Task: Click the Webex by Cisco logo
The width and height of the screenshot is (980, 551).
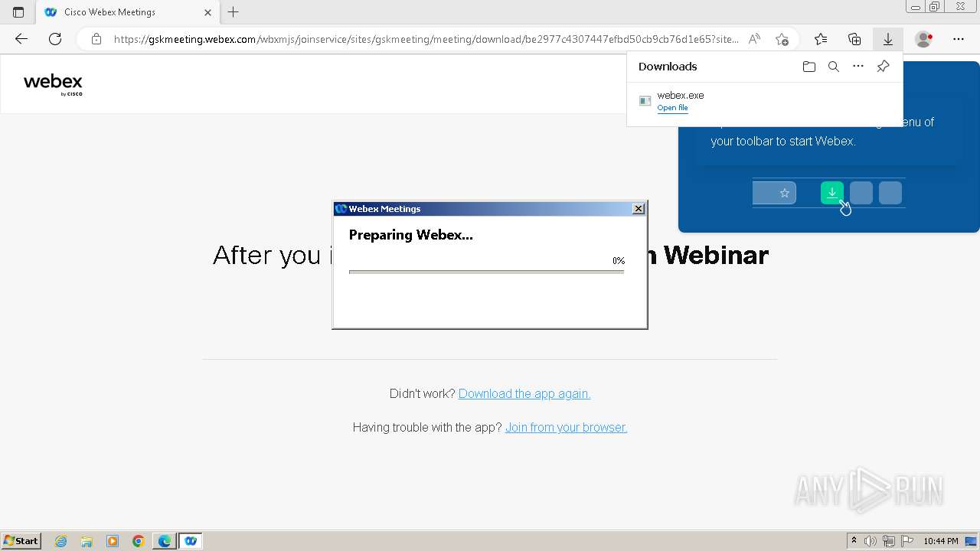Action: tap(53, 85)
